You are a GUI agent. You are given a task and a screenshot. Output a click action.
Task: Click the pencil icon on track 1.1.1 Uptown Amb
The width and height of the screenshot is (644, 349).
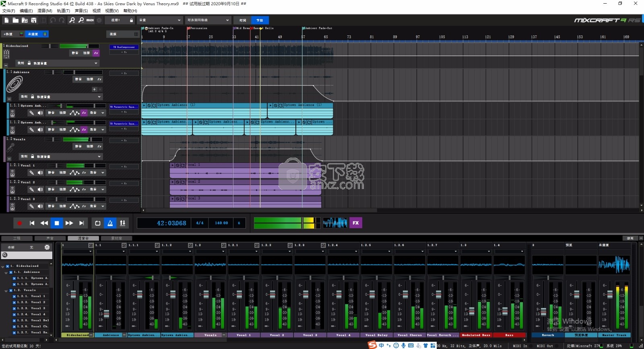coord(31,113)
